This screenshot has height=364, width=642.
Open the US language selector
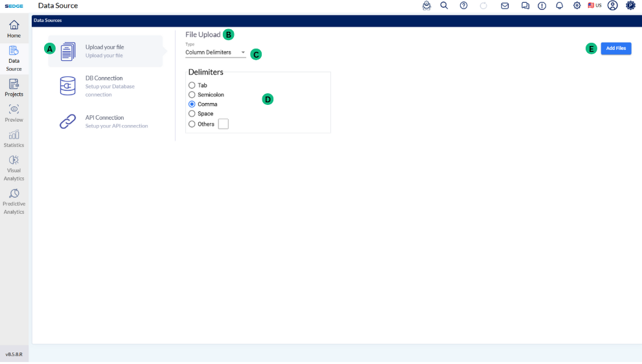(594, 5)
